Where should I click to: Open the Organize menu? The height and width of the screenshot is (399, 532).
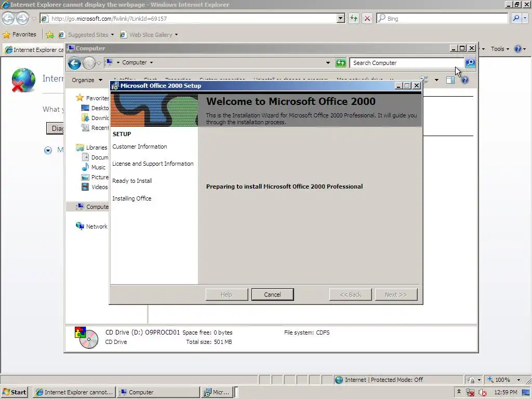[x=87, y=80]
